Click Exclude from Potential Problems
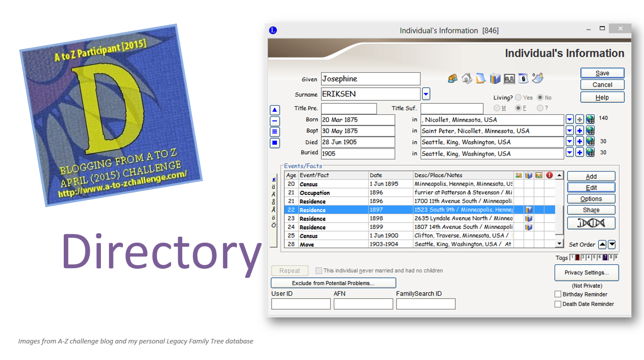 point(334,282)
